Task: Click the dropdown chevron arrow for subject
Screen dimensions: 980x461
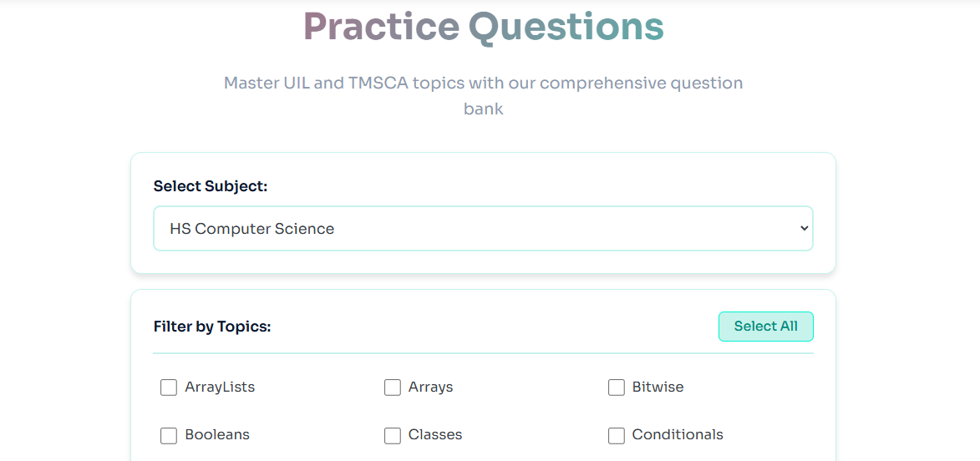Action: coord(804,228)
